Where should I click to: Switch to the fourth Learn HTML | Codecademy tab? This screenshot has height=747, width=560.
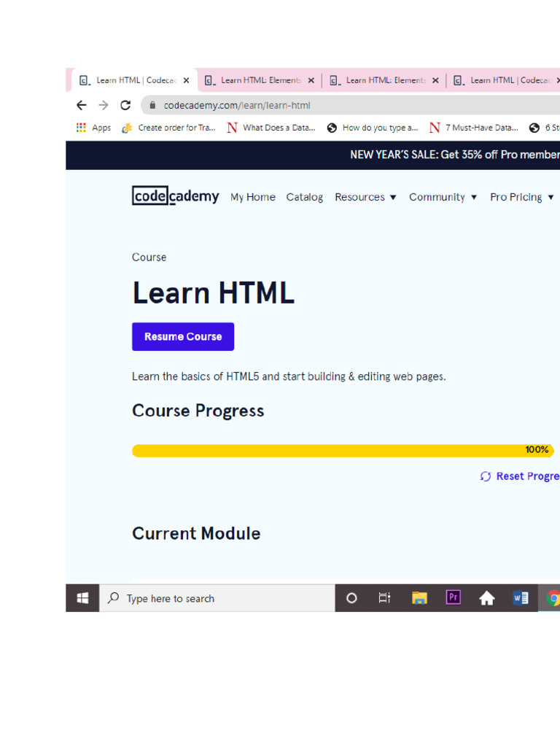tap(505, 80)
